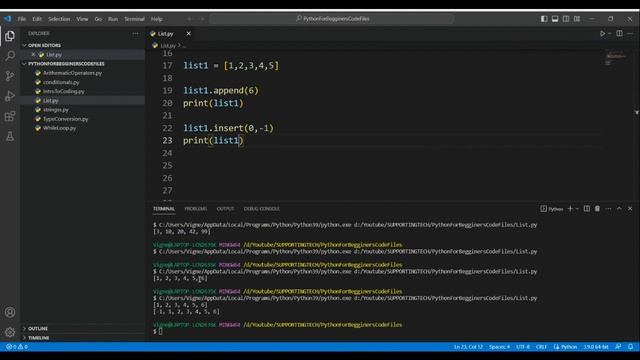Open the Source Control view
This screenshot has width=640, height=360.
(x=10, y=76)
